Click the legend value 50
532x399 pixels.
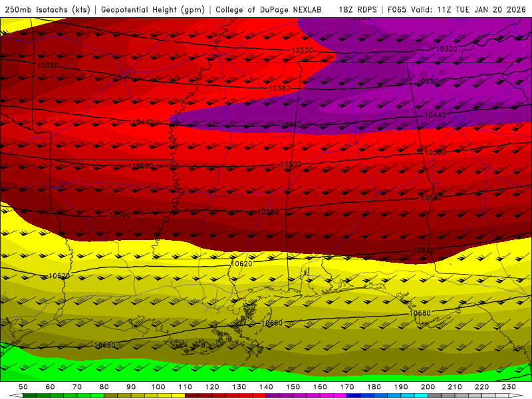(23, 387)
